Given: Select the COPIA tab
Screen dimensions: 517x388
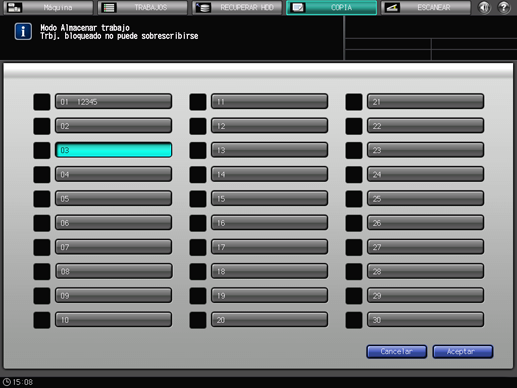Looking at the screenshot, I should click(x=332, y=7).
